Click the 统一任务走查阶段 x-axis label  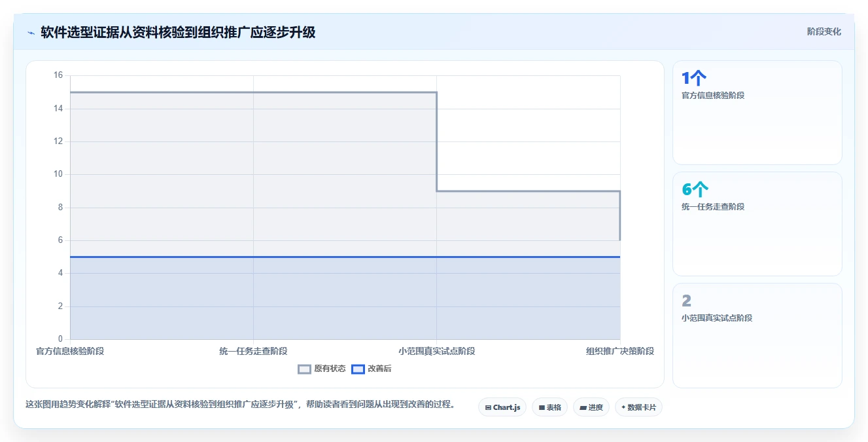tap(253, 351)
